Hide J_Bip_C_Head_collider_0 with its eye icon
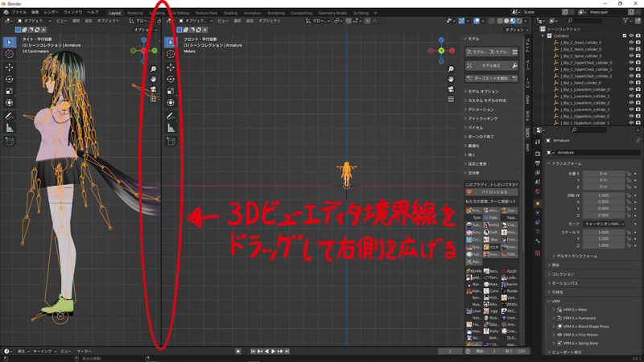 click(x=631, y=43)
